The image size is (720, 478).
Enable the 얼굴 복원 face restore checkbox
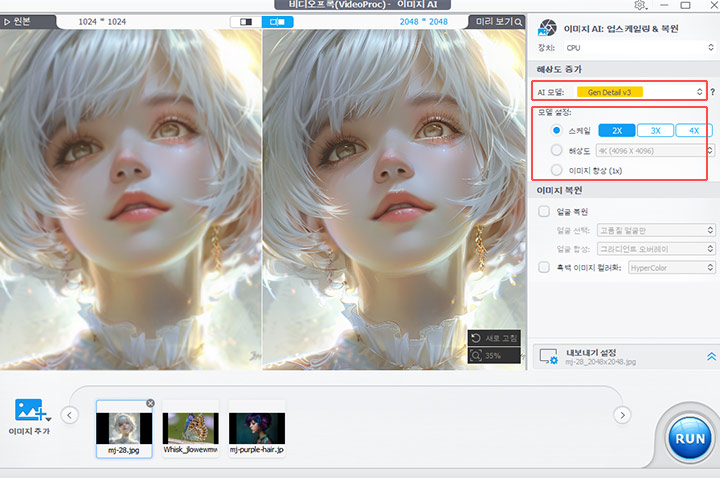point(544,211)
